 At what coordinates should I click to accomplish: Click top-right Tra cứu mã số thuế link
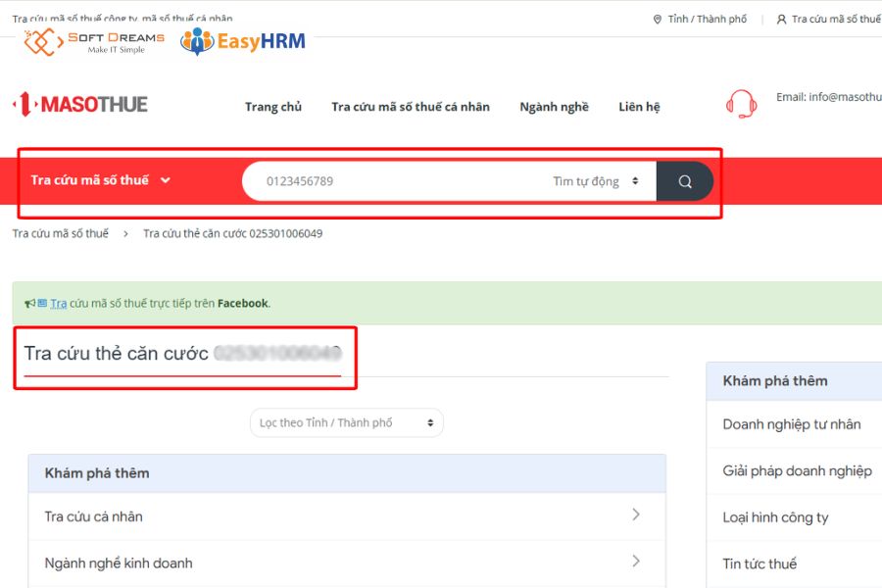(837, 20)
